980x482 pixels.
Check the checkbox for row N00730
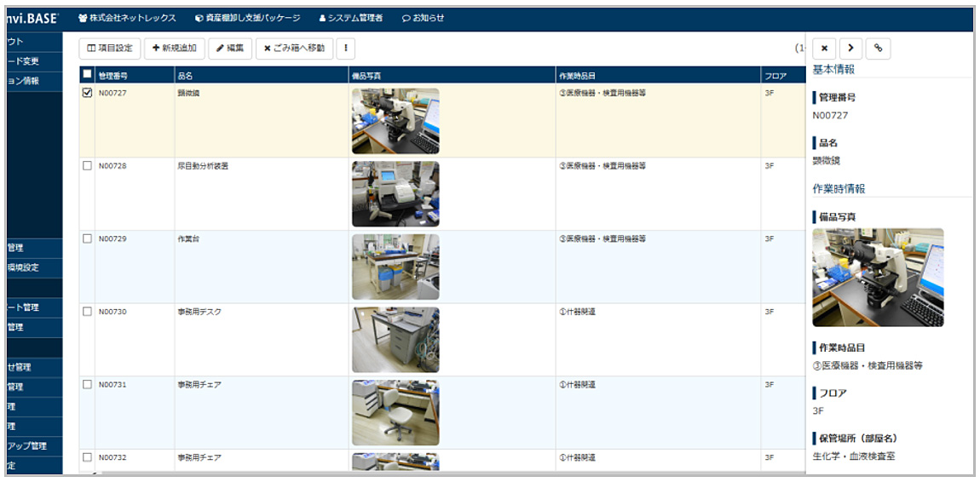pyautogui.click(x=88, y=312)
